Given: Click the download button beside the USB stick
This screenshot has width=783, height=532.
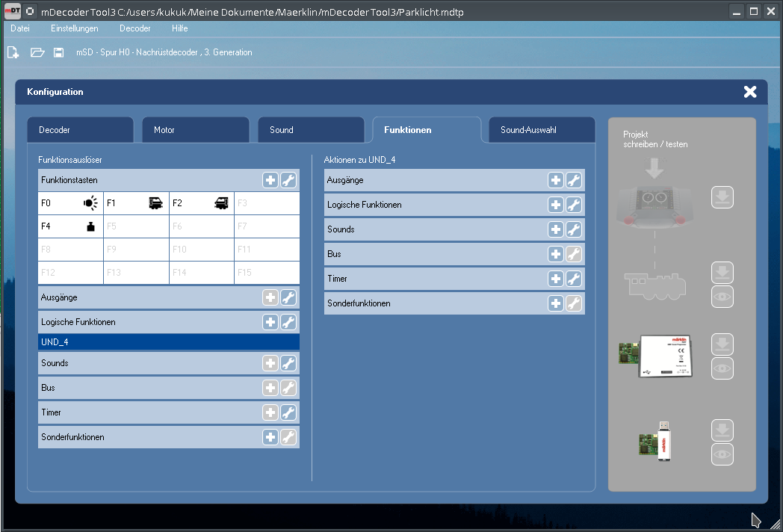Looking at the screenshot, I should tap(722, 430).
